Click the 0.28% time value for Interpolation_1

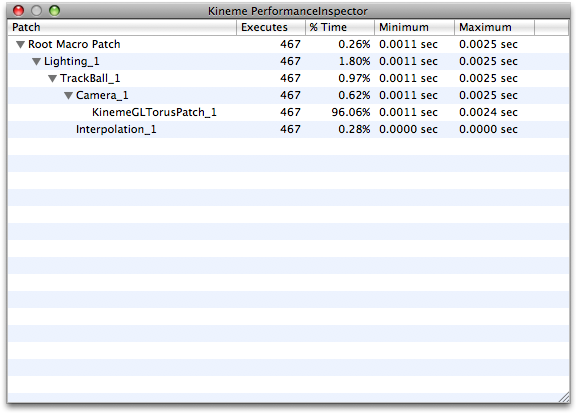(x=354, y=129)
